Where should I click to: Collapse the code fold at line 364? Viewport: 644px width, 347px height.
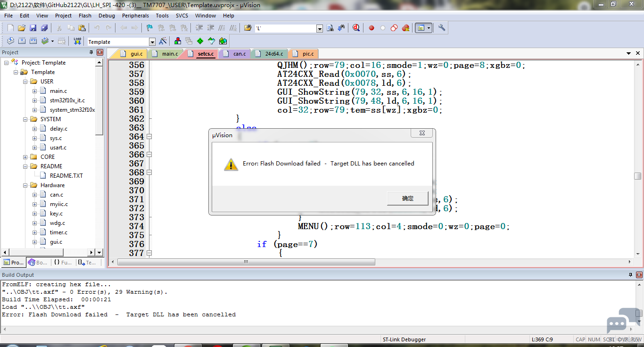(x=149, y=137)
